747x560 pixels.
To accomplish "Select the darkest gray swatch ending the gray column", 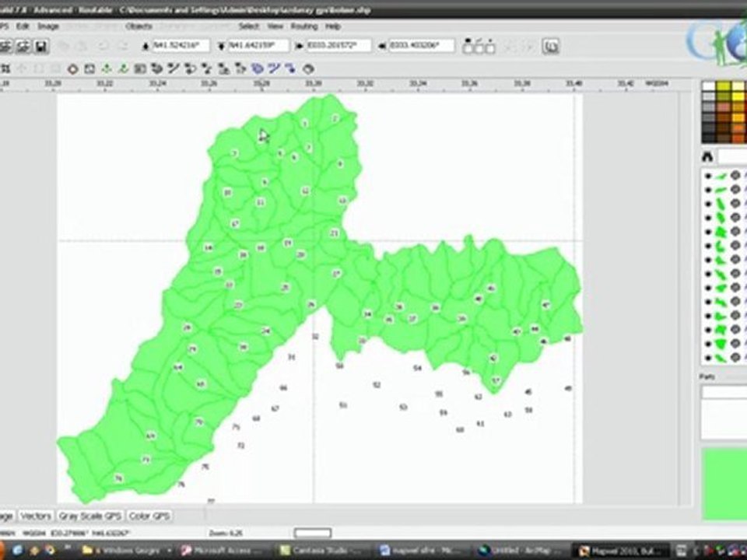I will (709, 138).
